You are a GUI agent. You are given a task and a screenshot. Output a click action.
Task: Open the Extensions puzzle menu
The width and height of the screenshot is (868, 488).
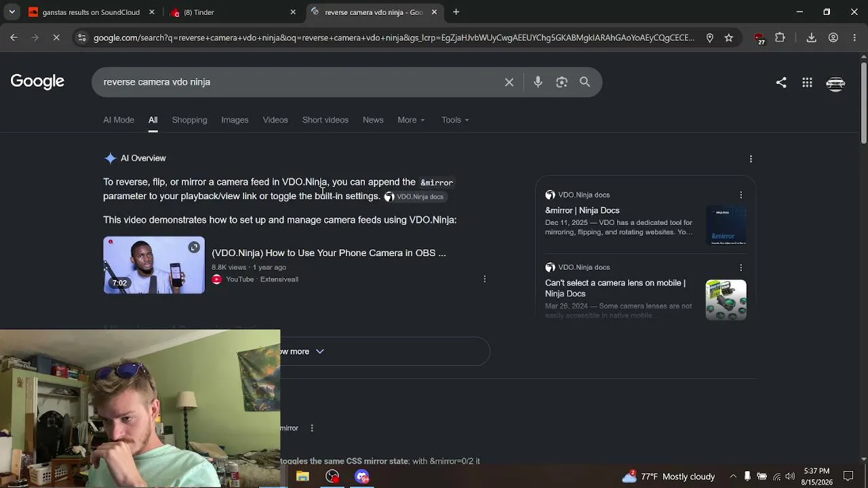(780, 38)
